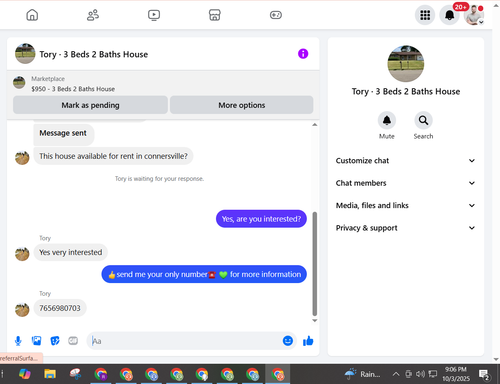Show hidden system tray icons chevron

click(396, 374)
